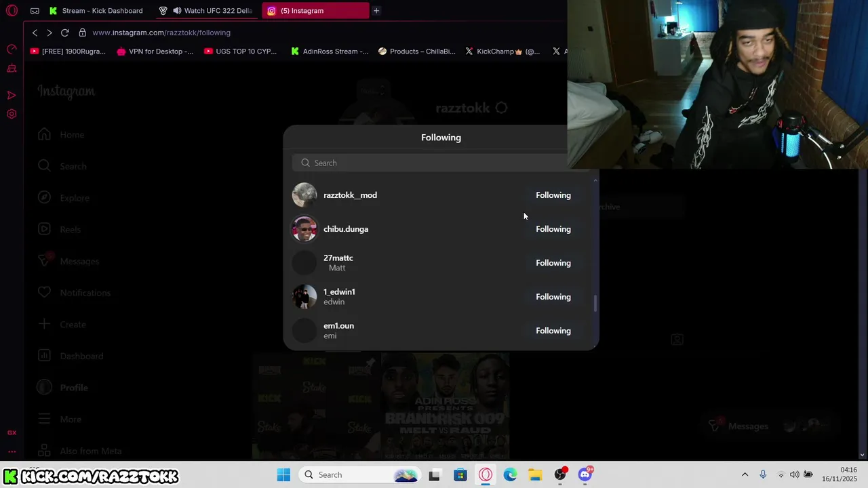Image resolution: width=868 pixels, height=488 pixels.
Task: Open AdinRoss Stream bookmark
Action: coord(330,51)
